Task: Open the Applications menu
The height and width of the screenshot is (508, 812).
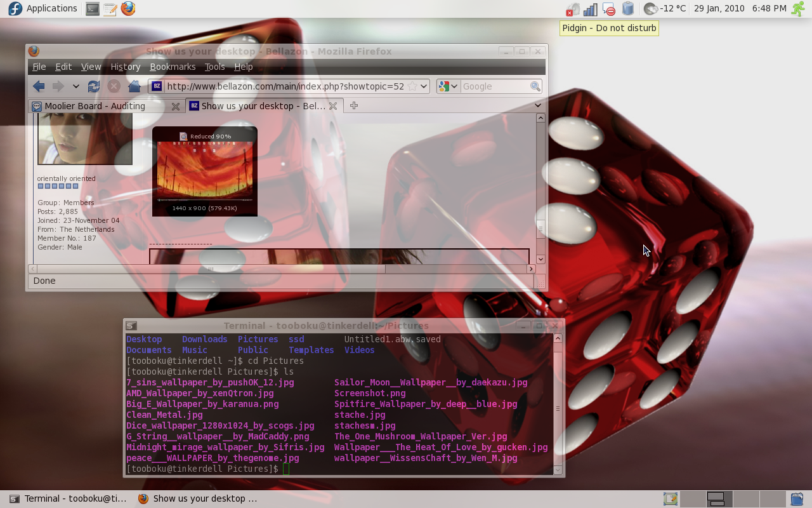Action: 43,8
